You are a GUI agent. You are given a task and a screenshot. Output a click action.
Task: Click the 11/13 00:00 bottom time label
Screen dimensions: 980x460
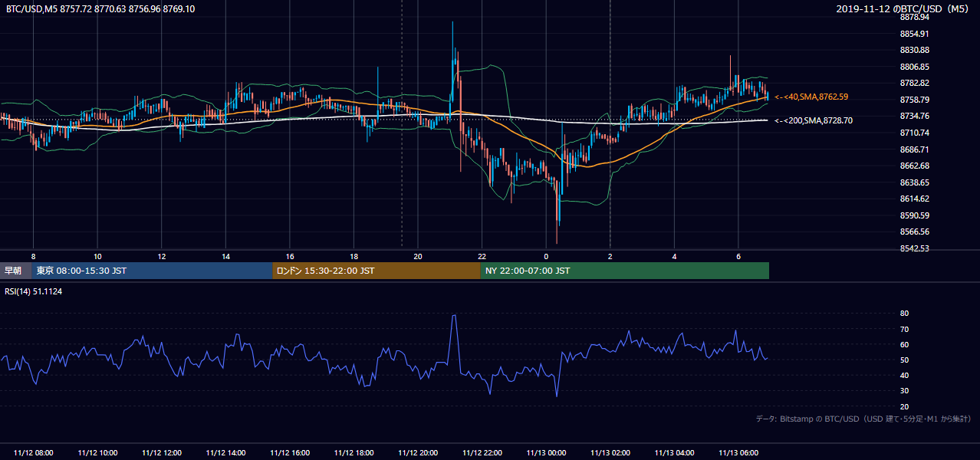coord(546,453)
